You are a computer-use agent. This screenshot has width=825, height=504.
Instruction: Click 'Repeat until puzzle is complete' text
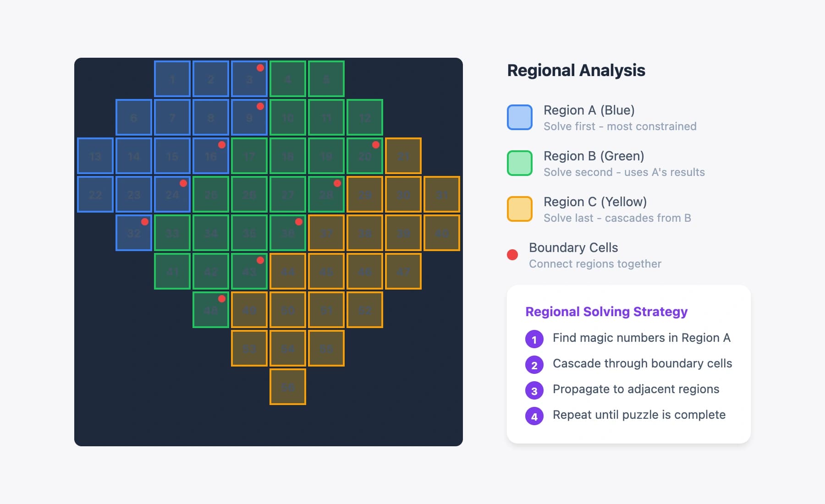point(639,415)
